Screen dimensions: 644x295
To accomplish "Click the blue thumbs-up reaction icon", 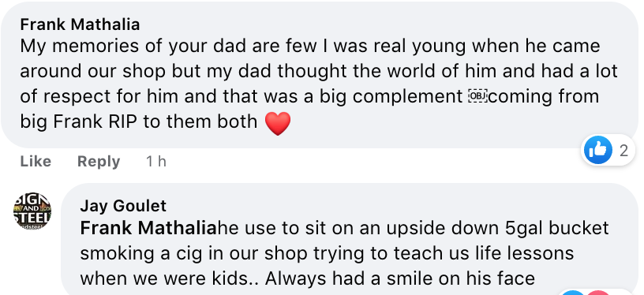I will tap(598, 151).
